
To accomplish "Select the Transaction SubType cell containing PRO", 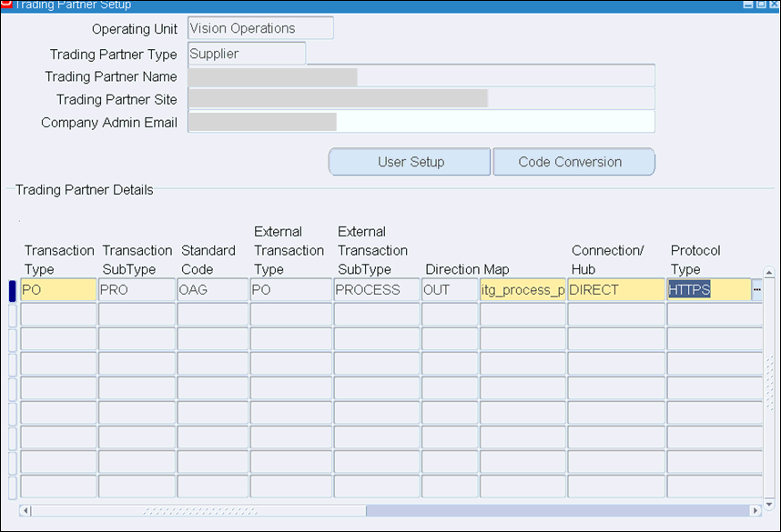I will pos(137,289).
